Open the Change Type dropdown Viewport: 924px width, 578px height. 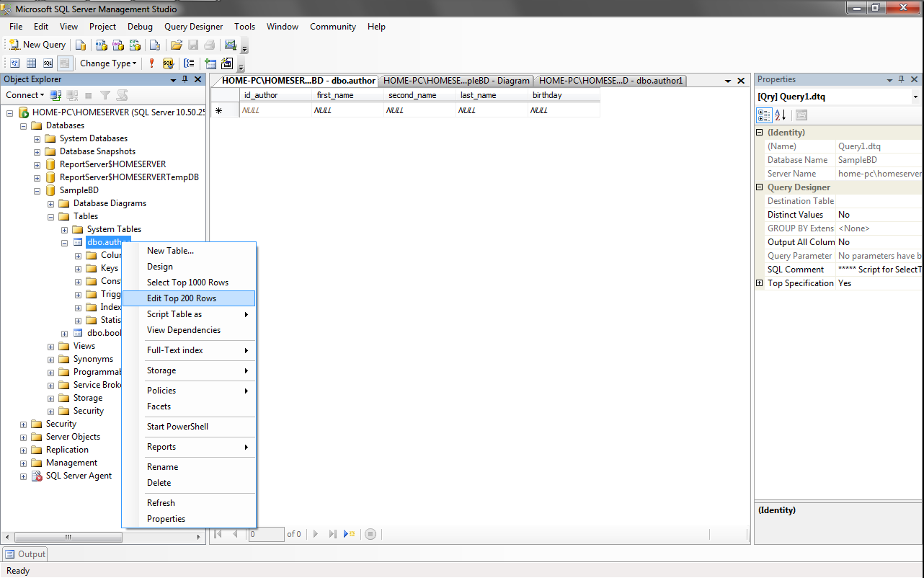(108, 63)
